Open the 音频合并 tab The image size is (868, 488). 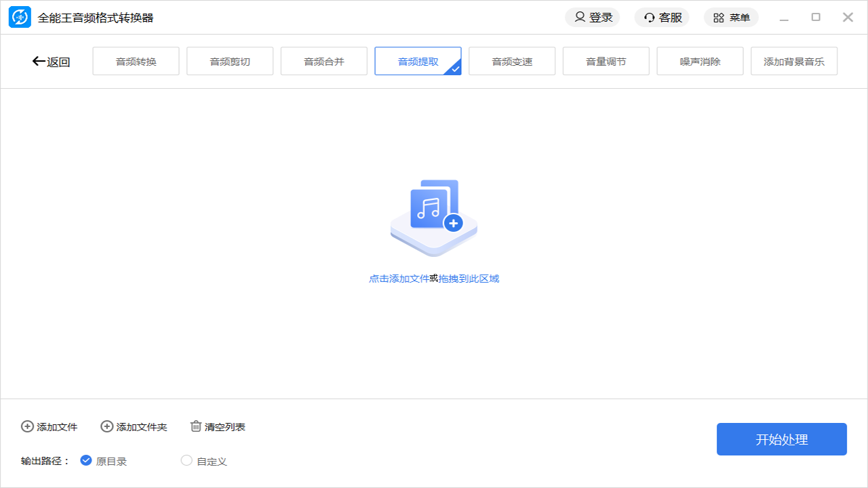tap(323, 60)
